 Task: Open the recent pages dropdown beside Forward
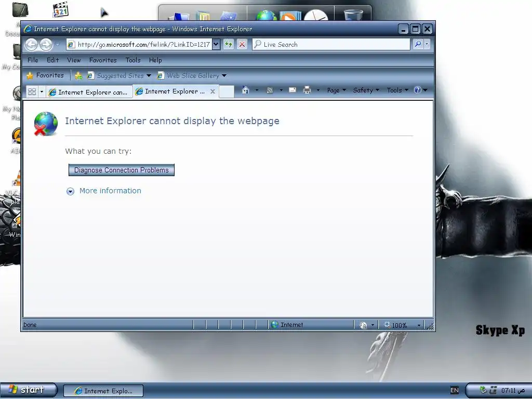tap(57, 45)
